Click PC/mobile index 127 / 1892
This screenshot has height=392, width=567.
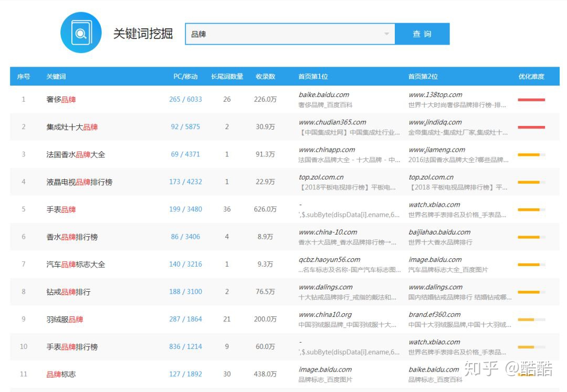[x=185, y=374]
